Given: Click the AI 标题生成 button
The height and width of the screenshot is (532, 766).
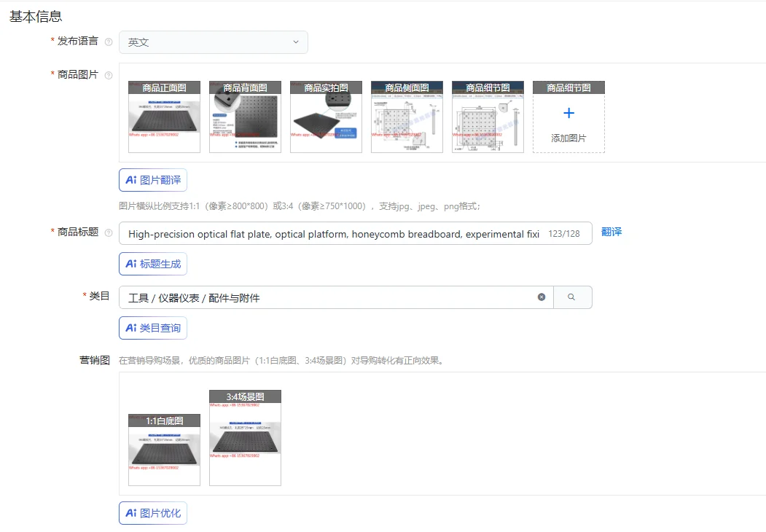Looking at the screenshot, I should tap(153, 264).
